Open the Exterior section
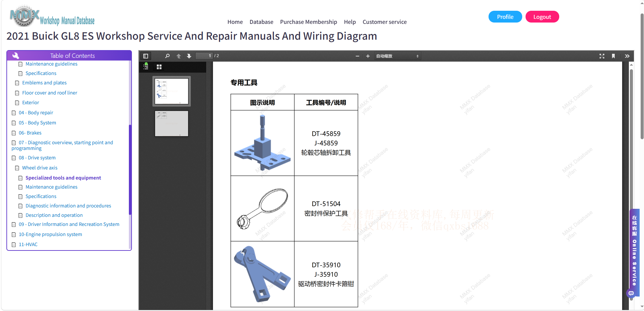Image resolution: width=644 pixels, height=311 pixels. coord(31,103)
